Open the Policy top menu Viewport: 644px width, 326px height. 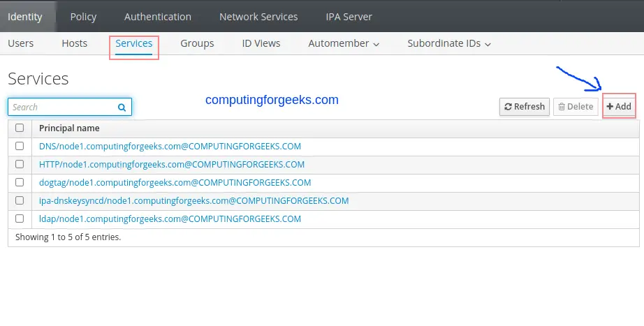(x=83, y=17)
